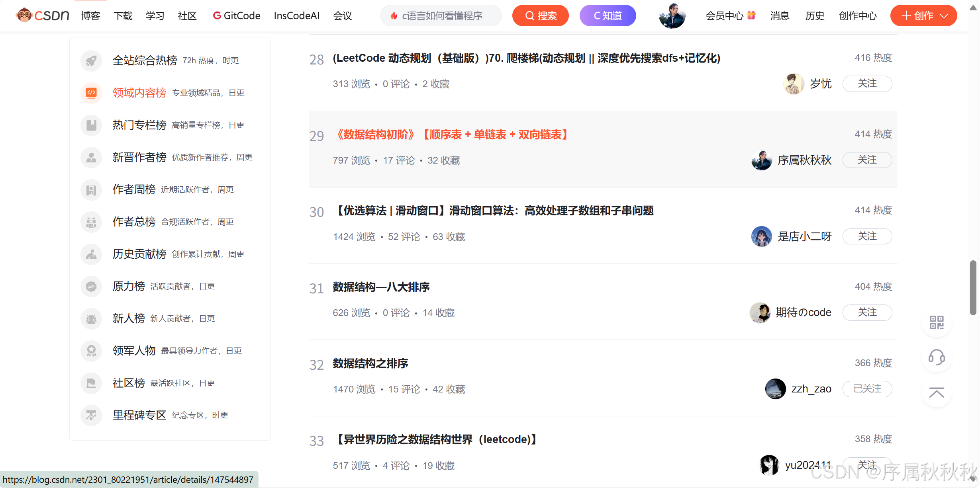Image resolution: width=980 pixels, height=488 pixels.
Task: Click the rocket icon for 全站综合热榜
Action: (91, 61)
